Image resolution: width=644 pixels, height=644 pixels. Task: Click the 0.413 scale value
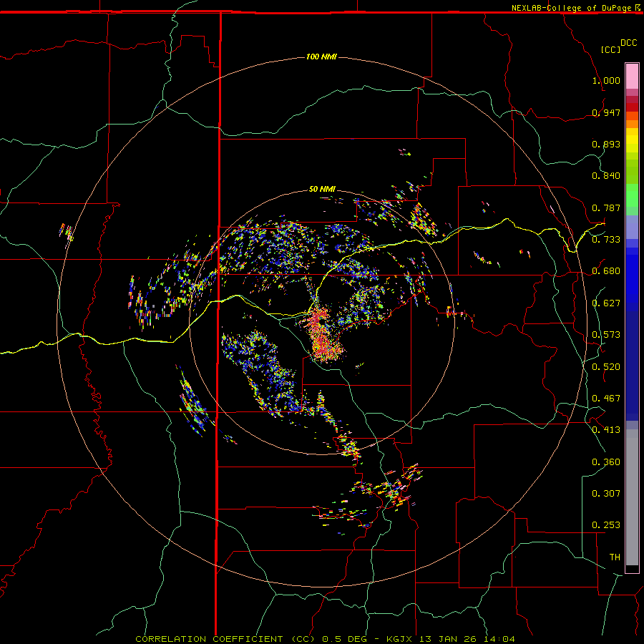(x=606, y=430)
